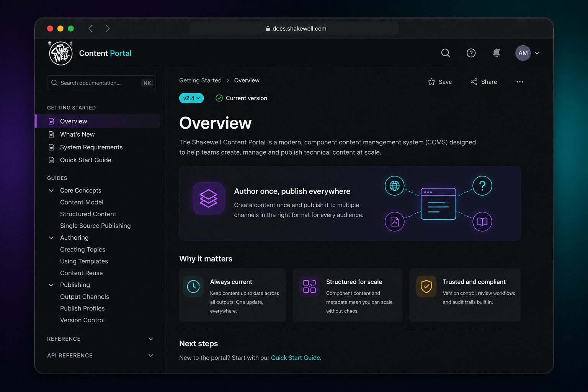Collapse the Authoring section chevron
Screen dimensions: 588x392
click(x=51, y=238)
